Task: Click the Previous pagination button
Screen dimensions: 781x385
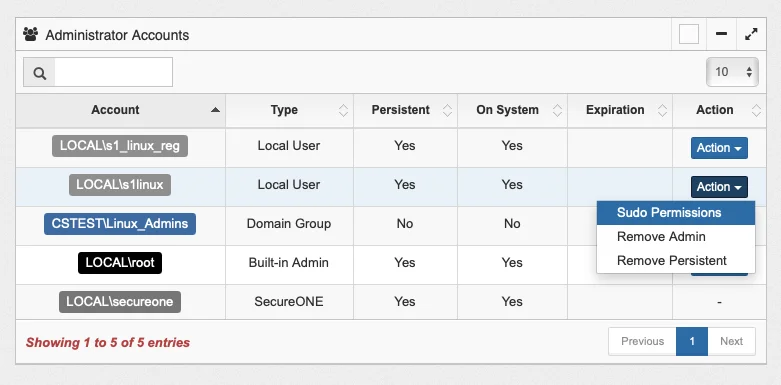Action: pyautogui.click(x=642, y=341)
